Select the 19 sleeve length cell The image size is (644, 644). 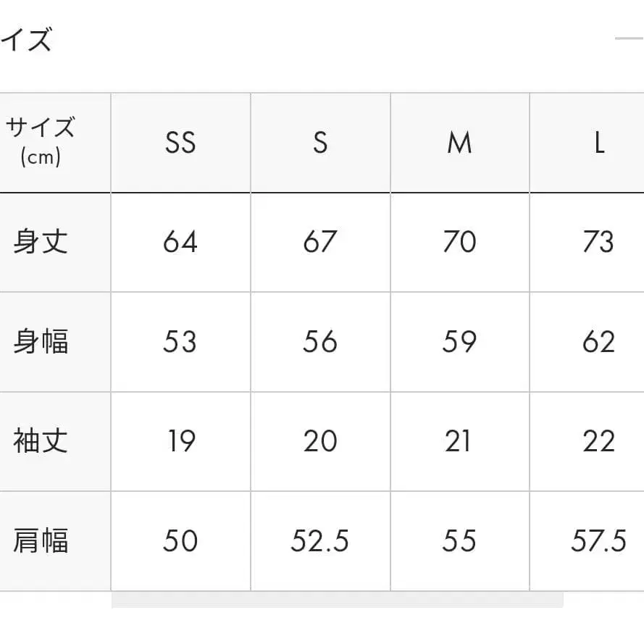coord(180,441)
